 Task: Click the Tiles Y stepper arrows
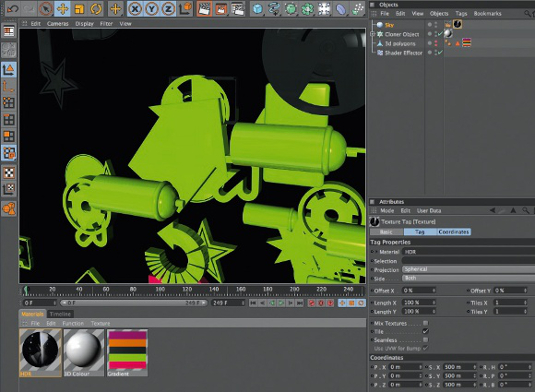[525, 311]
